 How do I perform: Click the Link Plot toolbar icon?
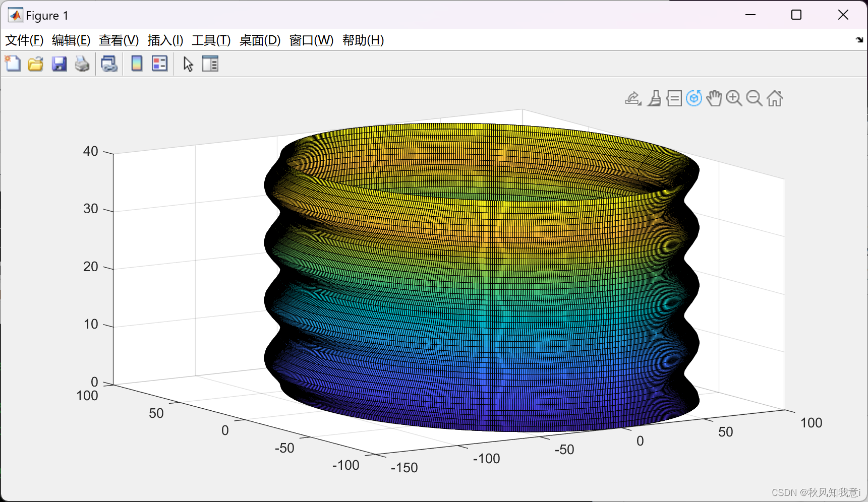coord(109,64)
